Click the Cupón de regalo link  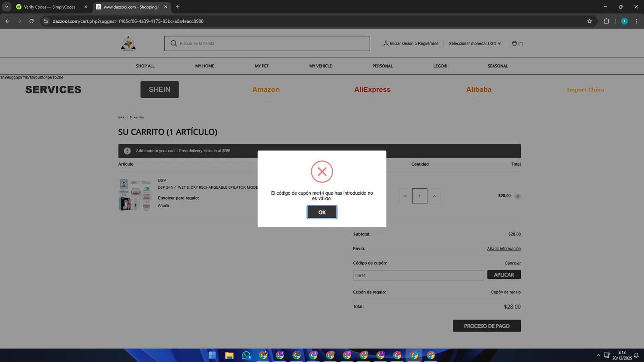click(506, 292)
